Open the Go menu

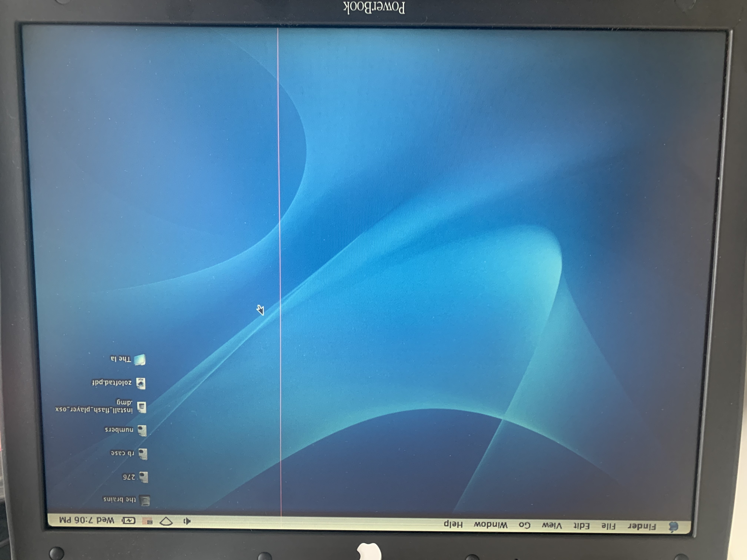click(x=524, y=525)
